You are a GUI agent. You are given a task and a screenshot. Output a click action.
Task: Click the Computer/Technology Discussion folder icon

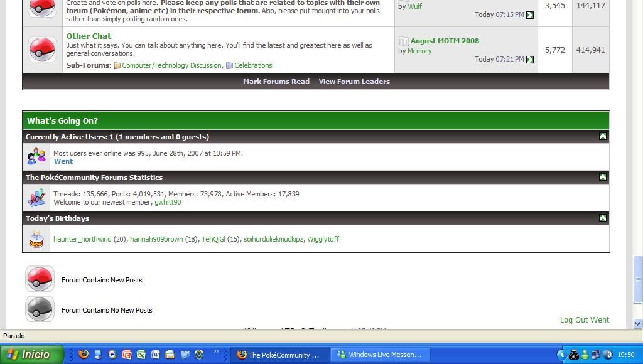pos(117,66)
